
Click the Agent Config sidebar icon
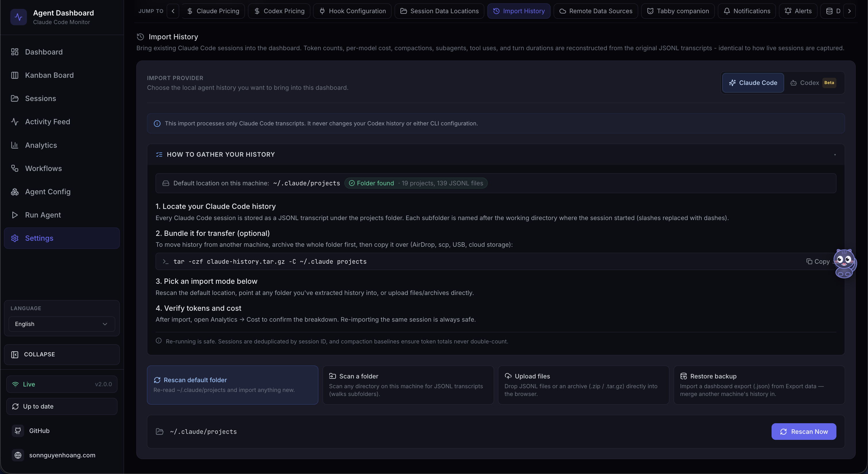14,192
